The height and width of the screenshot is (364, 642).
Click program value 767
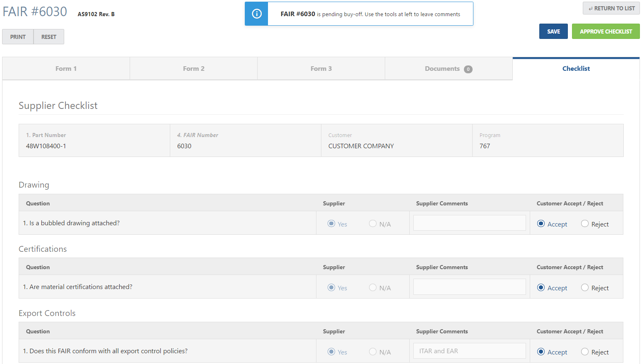coord(485,146)
